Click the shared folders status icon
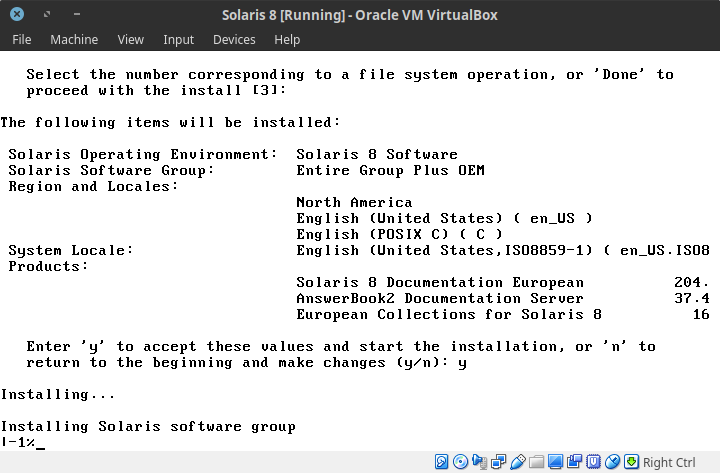The width and height of the screenshot is (720, 473). [536, 462]
